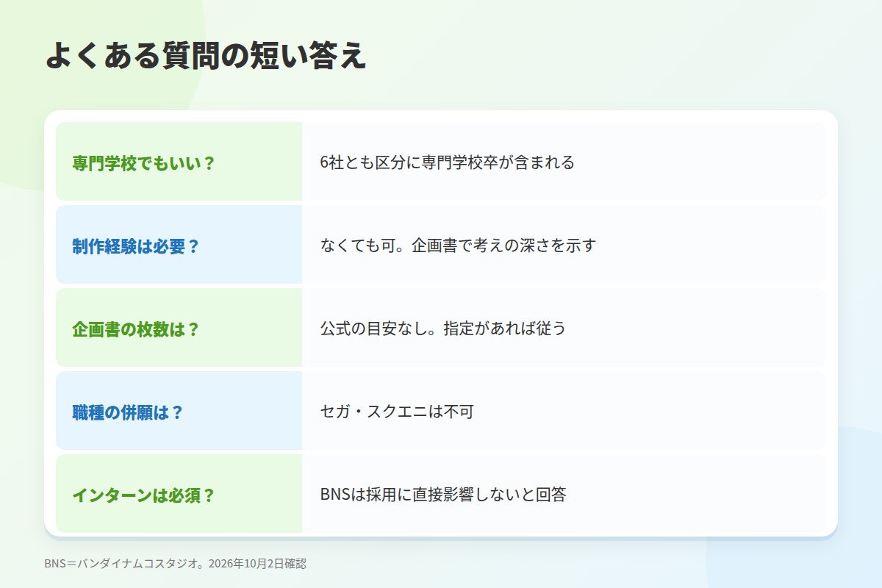
Task: Click the question インターンは必須？
Action: pyautogui.click(x=144, y=495)
